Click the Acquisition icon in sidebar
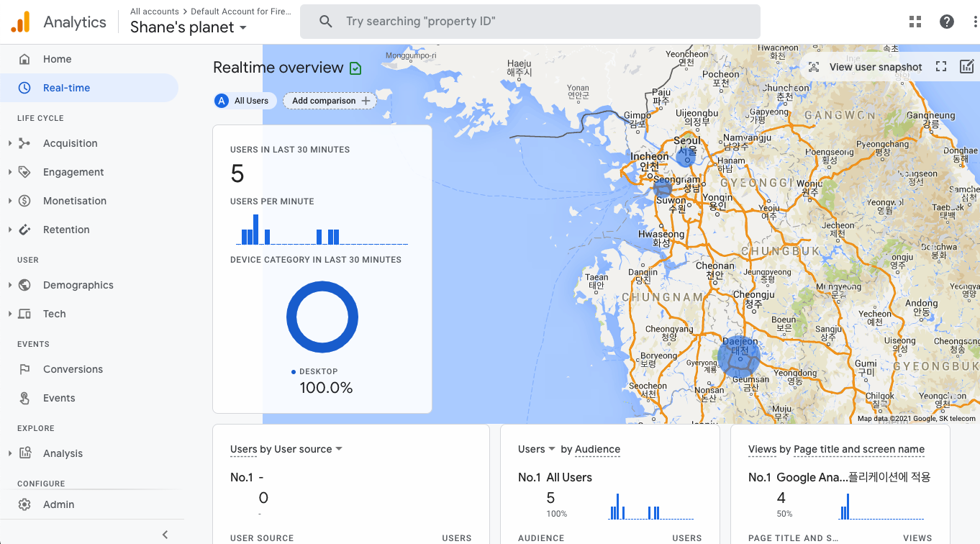980x544 pixels. [24, 143]
